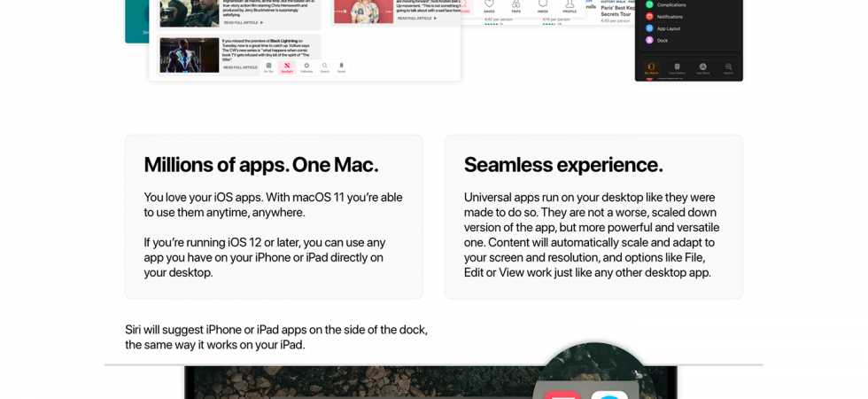Click the Seamless experience. heading
The width and height of the screenshot is (868, 399).
coord(563,165)
